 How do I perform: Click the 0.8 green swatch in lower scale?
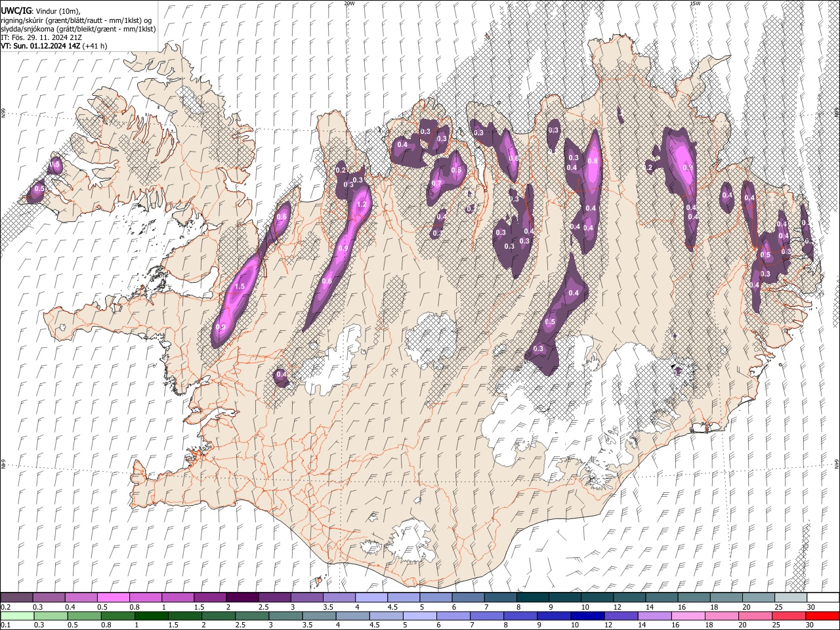tap(117, 616)
